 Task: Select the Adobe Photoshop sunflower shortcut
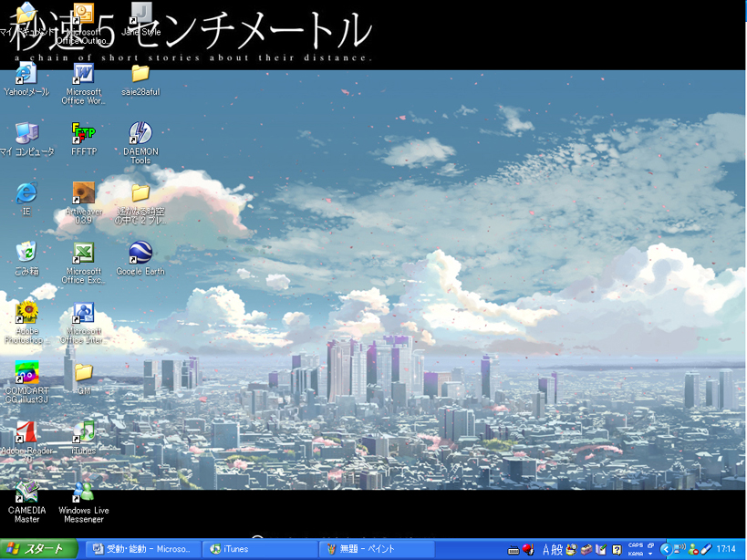(x=26, y=323)
